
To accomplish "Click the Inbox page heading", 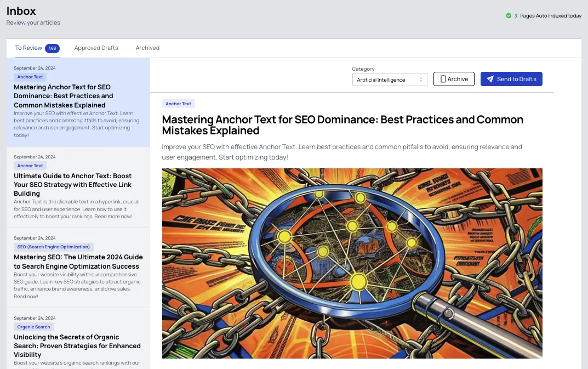I will (21, 11).
